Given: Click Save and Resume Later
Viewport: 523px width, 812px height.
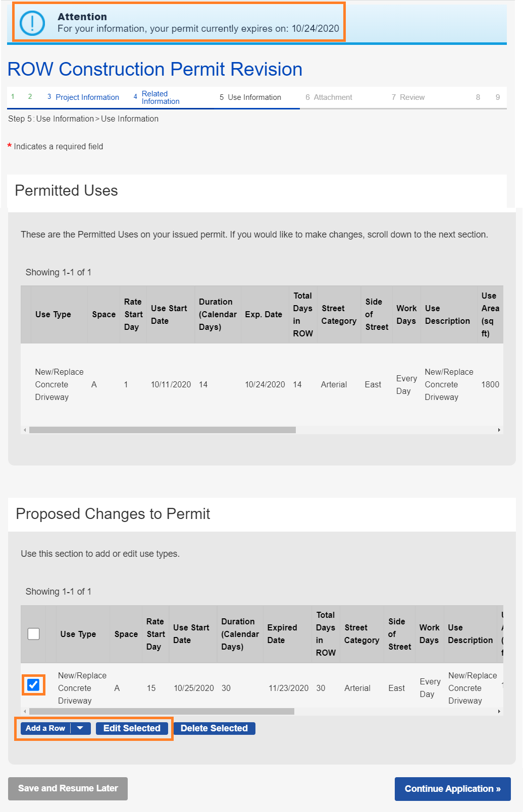Looking at the screenshot, I should [x=68, y=788].
